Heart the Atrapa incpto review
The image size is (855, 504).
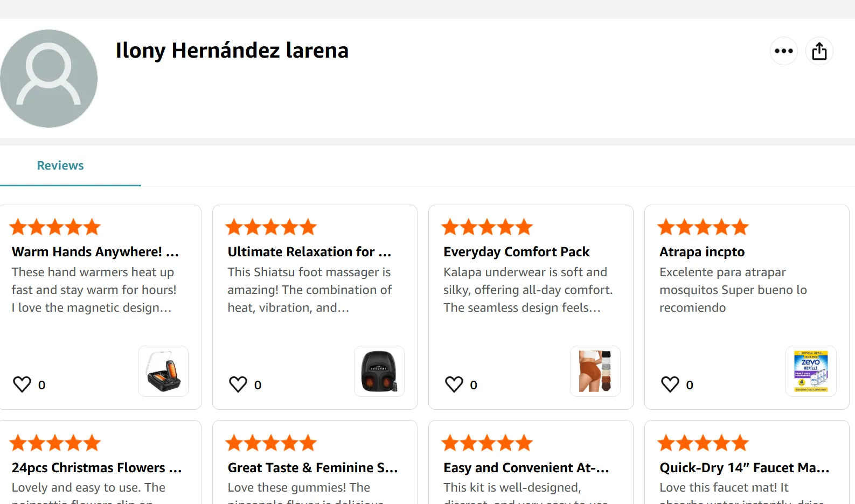(x=670, y=384)
